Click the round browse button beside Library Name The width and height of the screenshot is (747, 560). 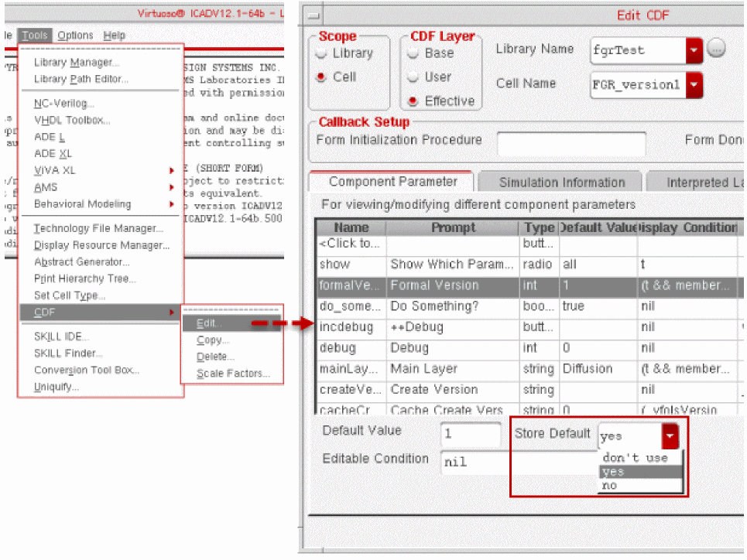coord(717,48)
